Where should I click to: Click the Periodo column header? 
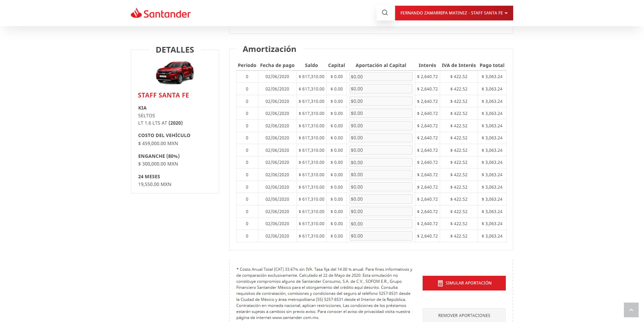247,65
